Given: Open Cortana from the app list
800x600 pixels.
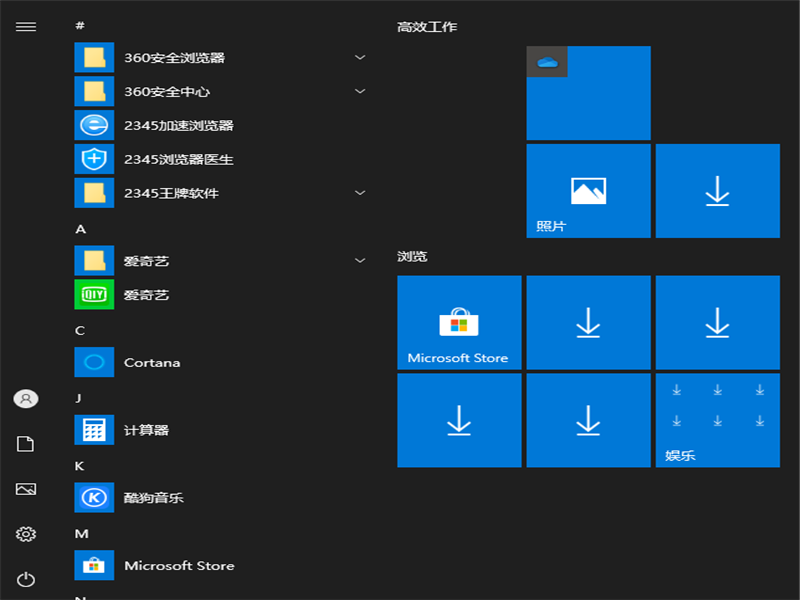Looking at the screenshot, I should point(152,362).
